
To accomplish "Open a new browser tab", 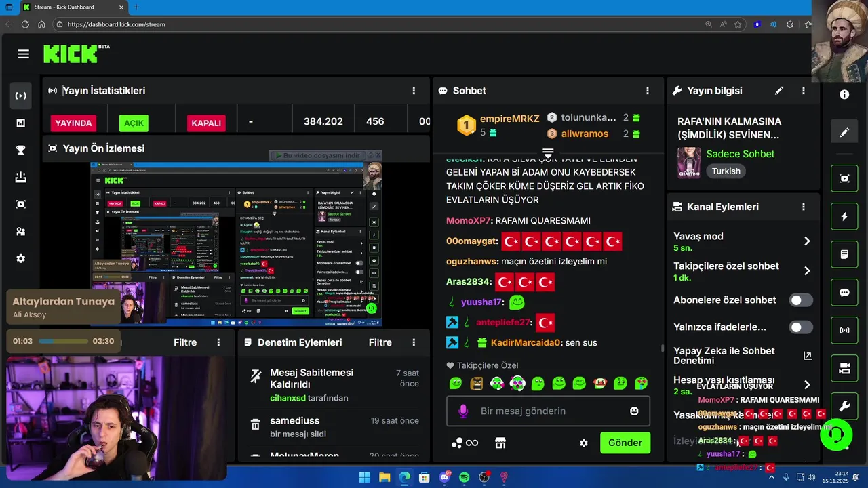I will click(136, 7).
